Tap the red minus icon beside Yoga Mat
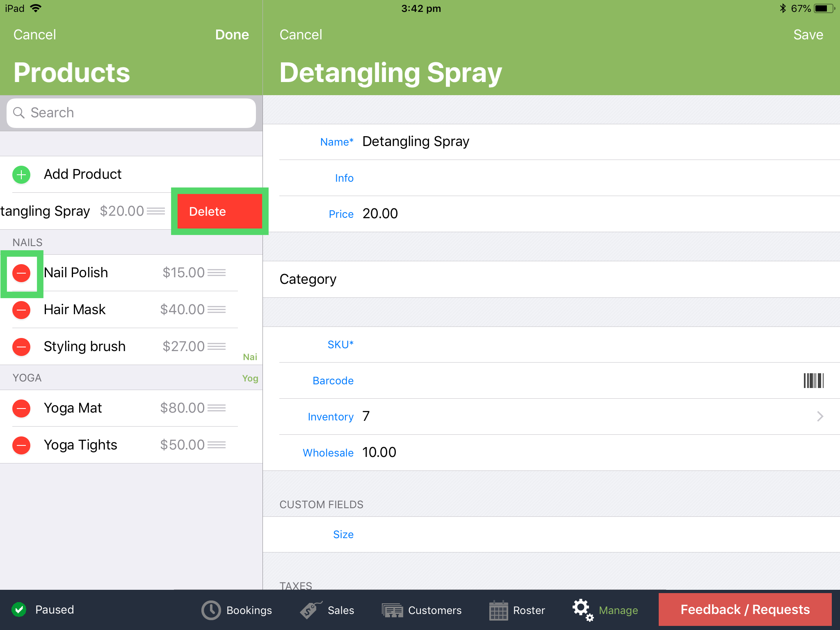This screenshot has height=630, width=840. pos(21,409)
